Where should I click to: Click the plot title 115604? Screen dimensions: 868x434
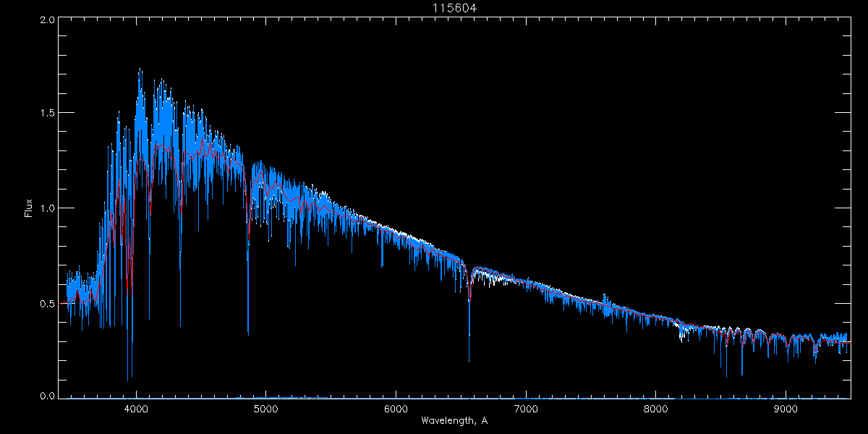point(454,8)
